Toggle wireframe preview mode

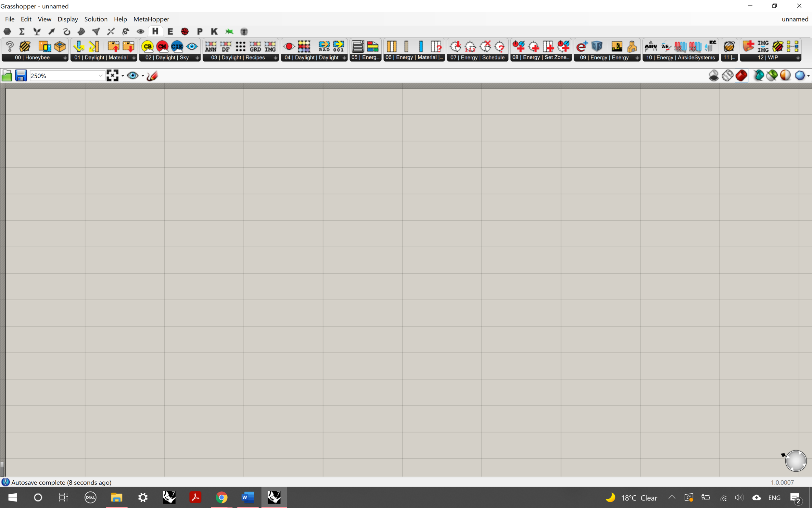[x=728, y=76]
